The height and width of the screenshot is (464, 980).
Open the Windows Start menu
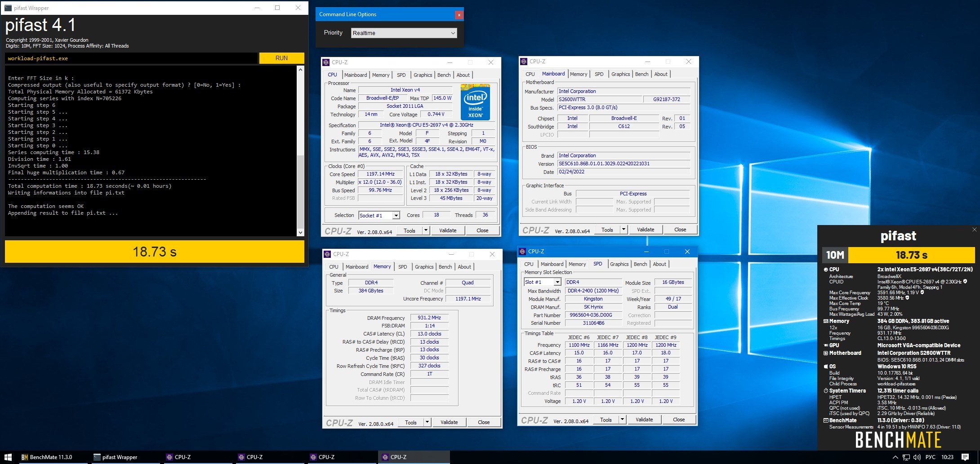8,457
